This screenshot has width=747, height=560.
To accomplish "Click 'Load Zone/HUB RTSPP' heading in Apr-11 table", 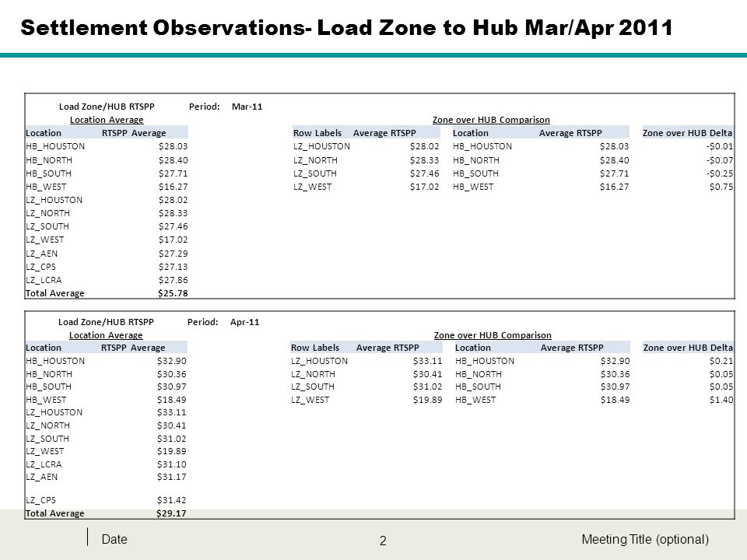I will pyautogui.click(x=106, y=322).
